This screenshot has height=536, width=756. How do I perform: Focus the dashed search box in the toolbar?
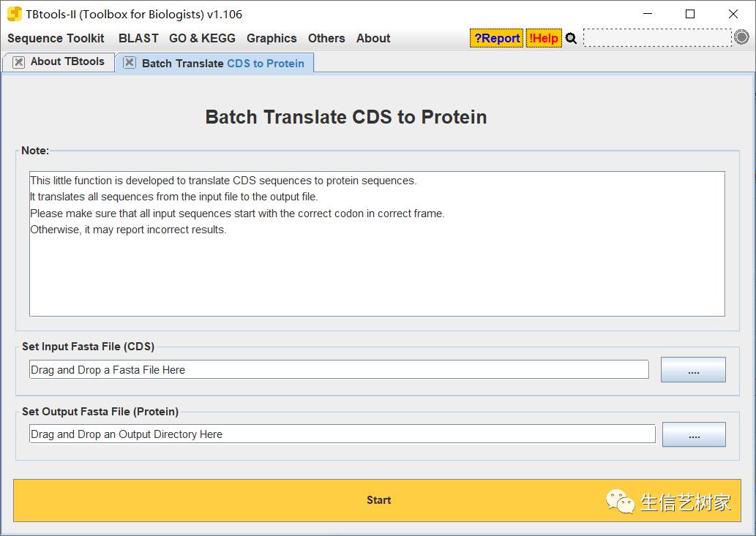coord(658,37)
